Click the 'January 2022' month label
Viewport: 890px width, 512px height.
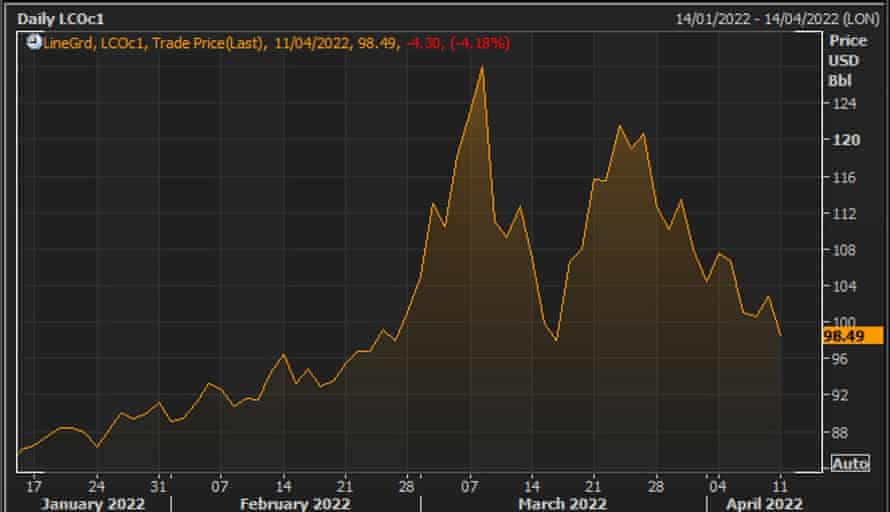click(x=93, y=503)
